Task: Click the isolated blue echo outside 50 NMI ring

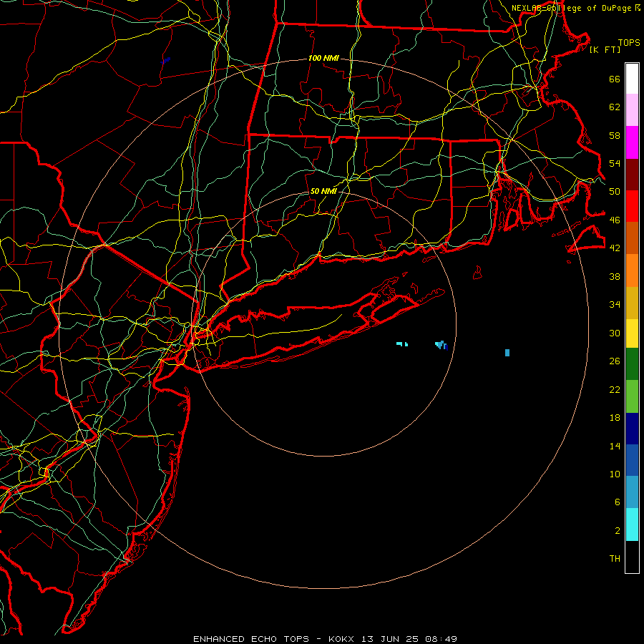Action: coord(507,352)
